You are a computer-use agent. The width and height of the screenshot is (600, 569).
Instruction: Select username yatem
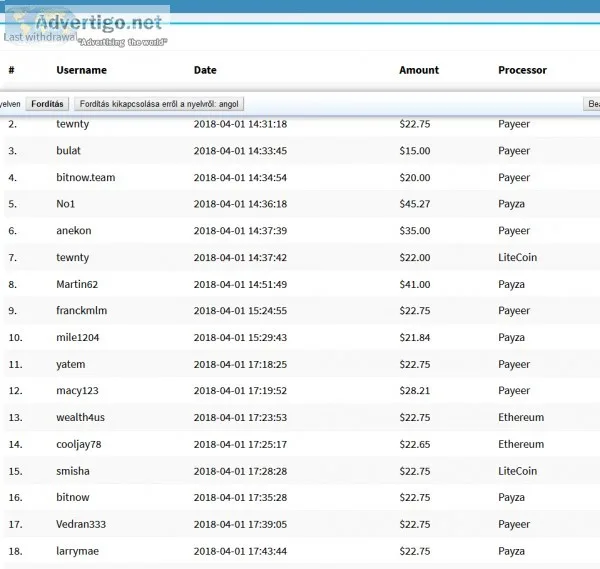[x=71, y=364]
